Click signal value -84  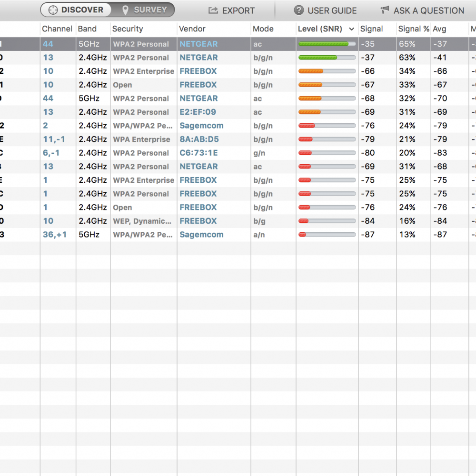[367, 221]
